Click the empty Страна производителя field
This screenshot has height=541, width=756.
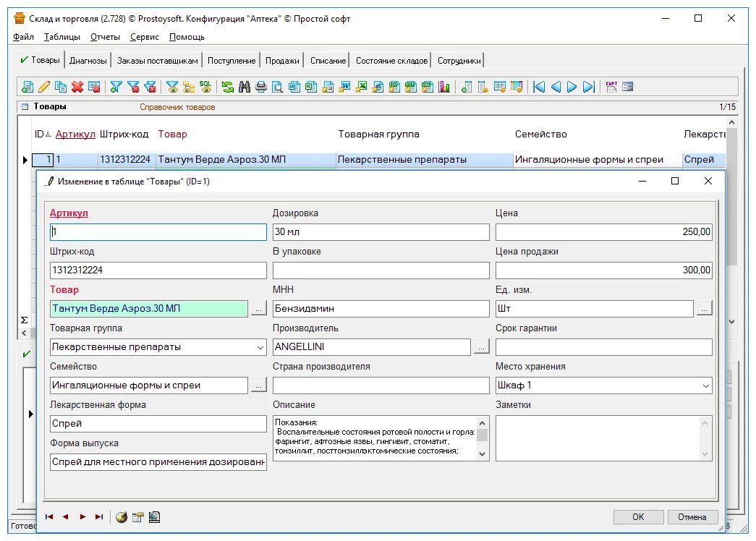click(381, 385)
